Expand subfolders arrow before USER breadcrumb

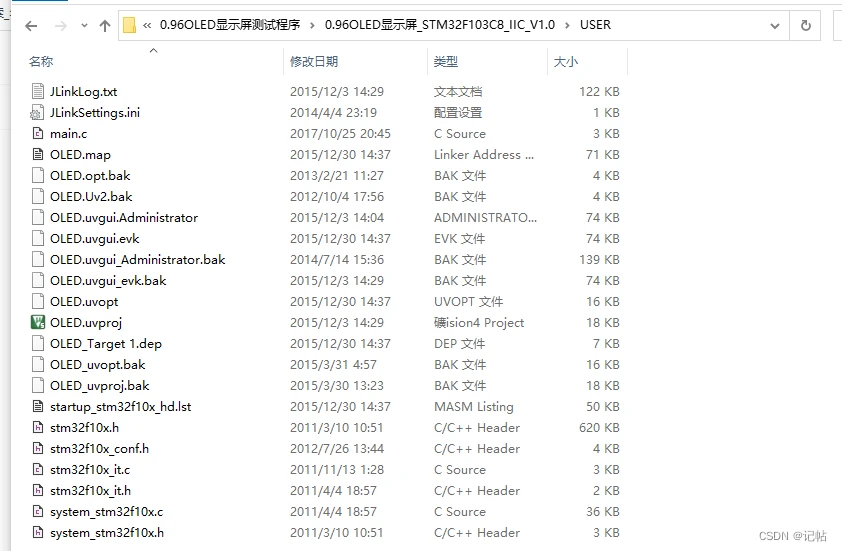567,25
